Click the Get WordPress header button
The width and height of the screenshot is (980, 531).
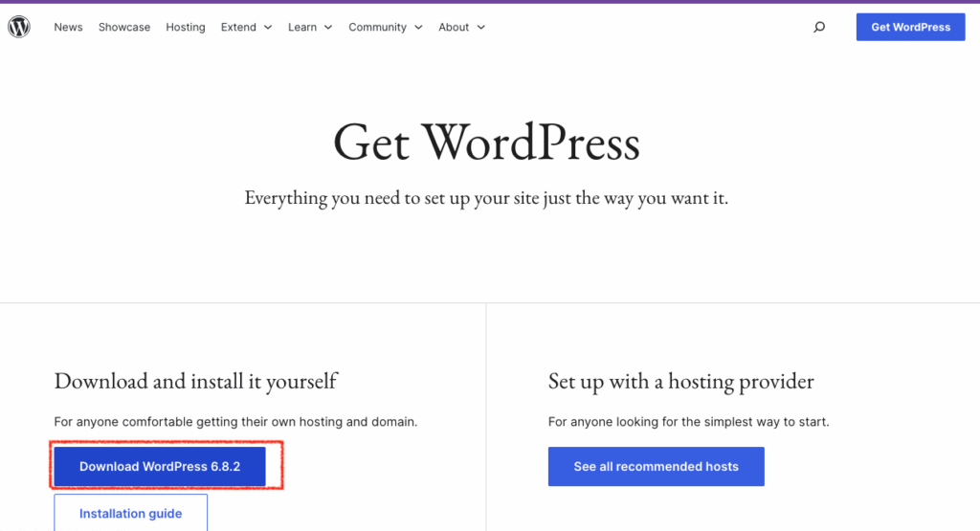click(x=911, y=27)
